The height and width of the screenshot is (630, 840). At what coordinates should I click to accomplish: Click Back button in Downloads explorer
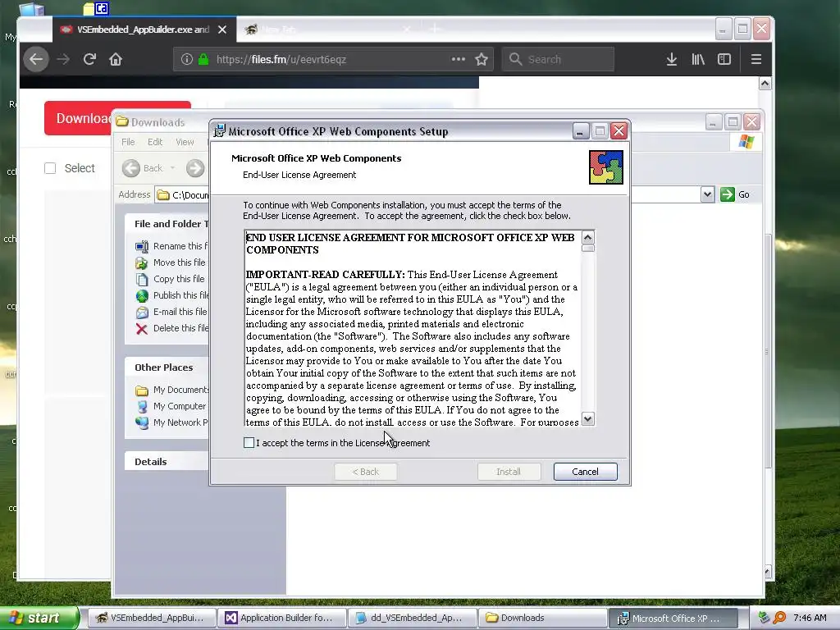(x=142, y=168)
